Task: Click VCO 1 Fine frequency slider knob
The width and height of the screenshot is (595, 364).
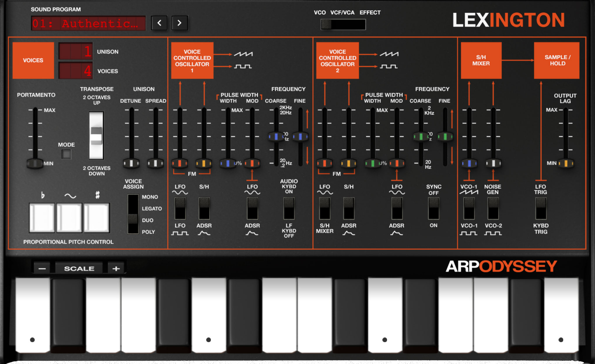Action: pyautogui.click(x=300, y=136)
